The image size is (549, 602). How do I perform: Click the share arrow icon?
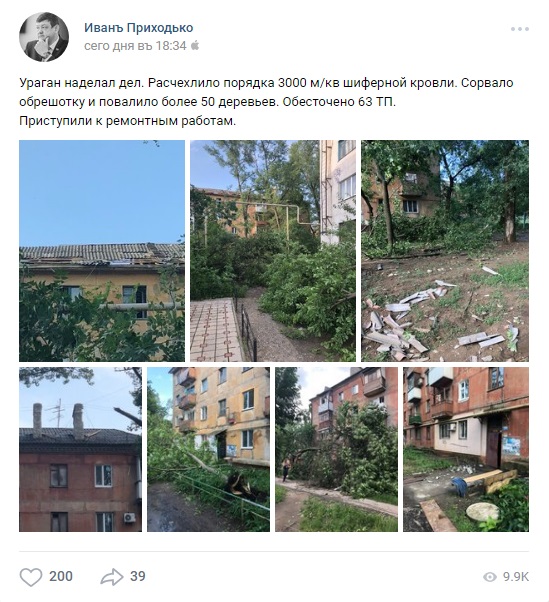112,577
